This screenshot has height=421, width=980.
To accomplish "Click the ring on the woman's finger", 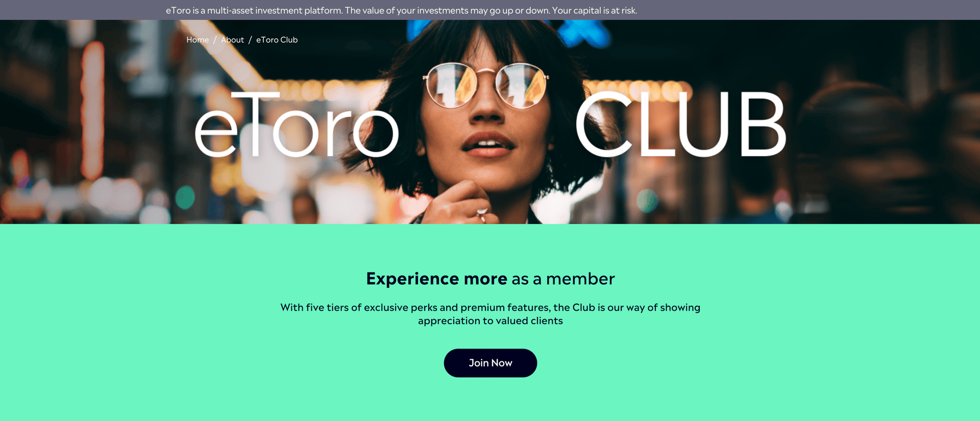I will (481, 213).
